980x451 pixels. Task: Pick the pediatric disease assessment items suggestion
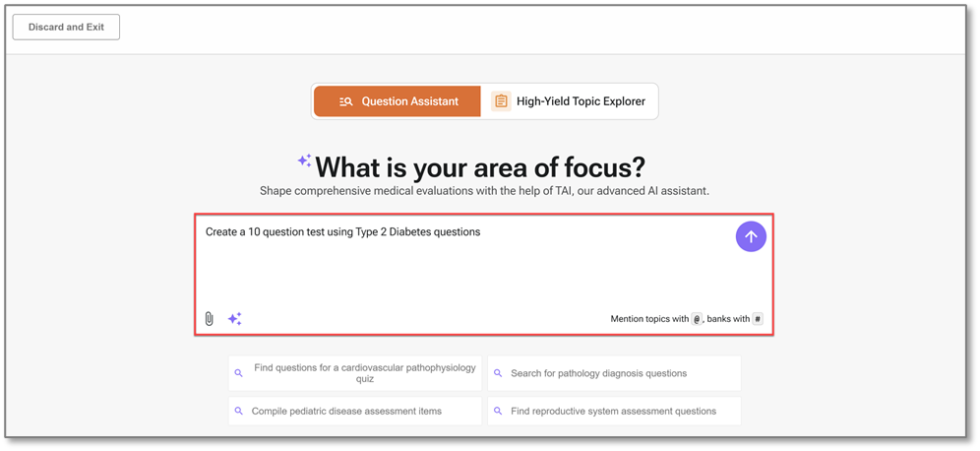346,411
